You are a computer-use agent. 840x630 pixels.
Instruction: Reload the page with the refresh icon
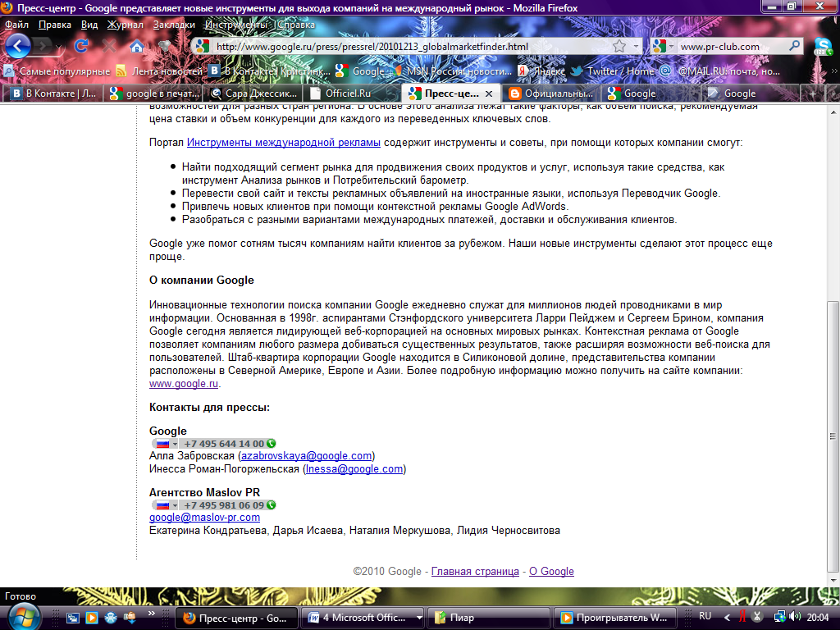(x=81, y=46)
